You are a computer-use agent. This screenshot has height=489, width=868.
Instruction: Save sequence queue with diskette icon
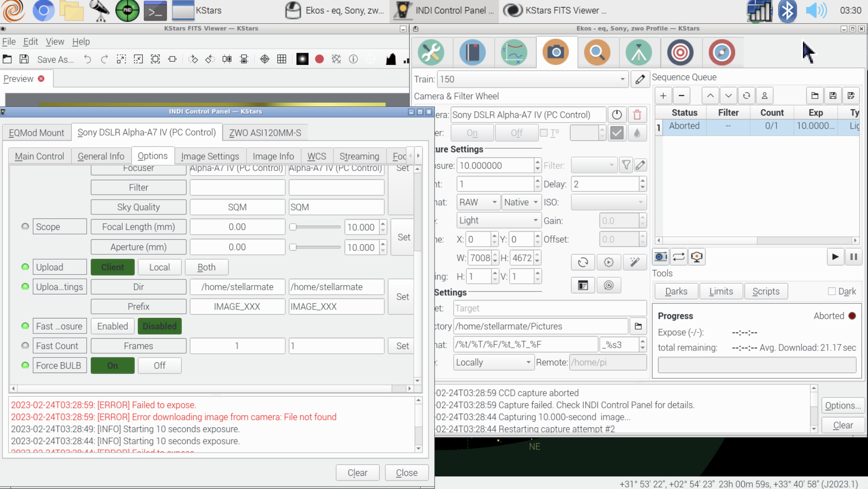[x=833, y=96]
